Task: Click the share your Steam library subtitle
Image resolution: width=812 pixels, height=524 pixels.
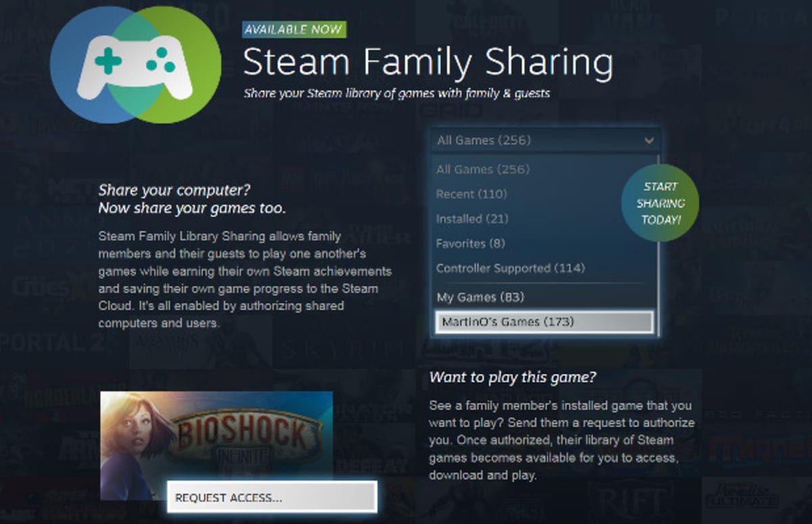Action: coord(397,93)
